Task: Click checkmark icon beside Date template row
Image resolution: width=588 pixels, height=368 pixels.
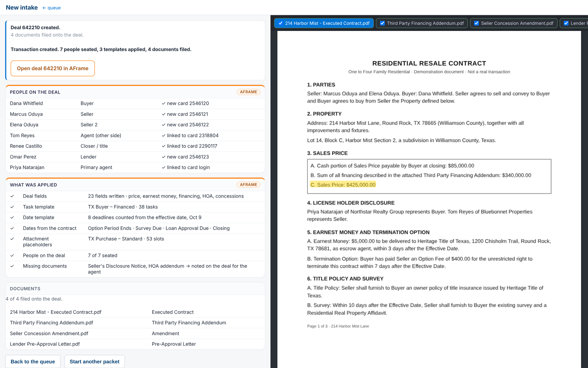Action: click(12, 217)
